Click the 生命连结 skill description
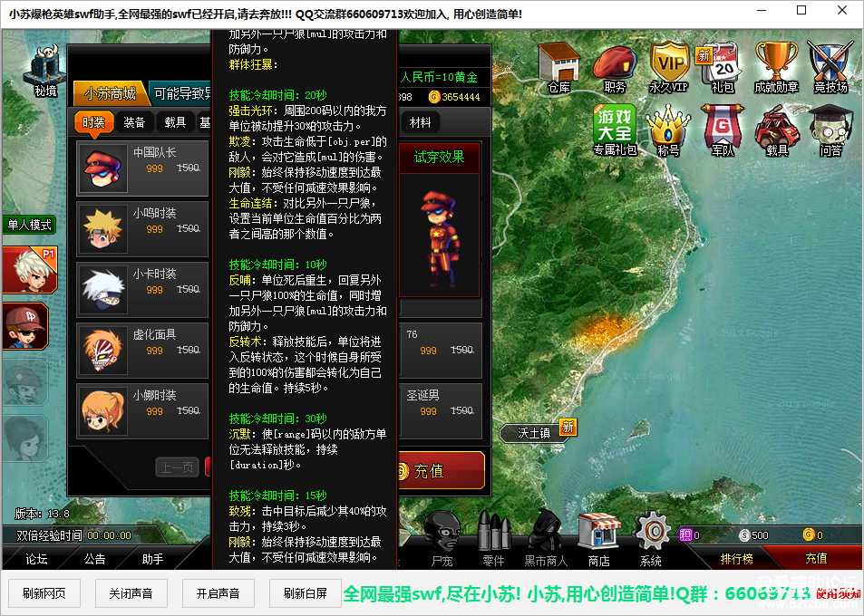864x616 pixels. (x=305, y=218)
